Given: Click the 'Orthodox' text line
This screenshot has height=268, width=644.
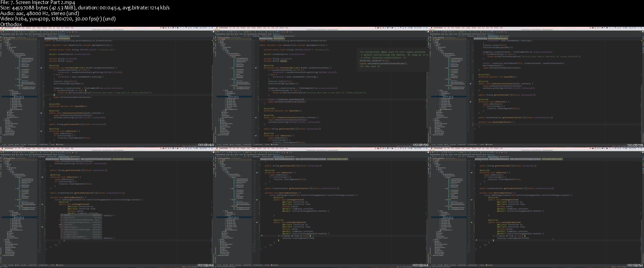Looking at the screenshot, I should click(11, 24).
